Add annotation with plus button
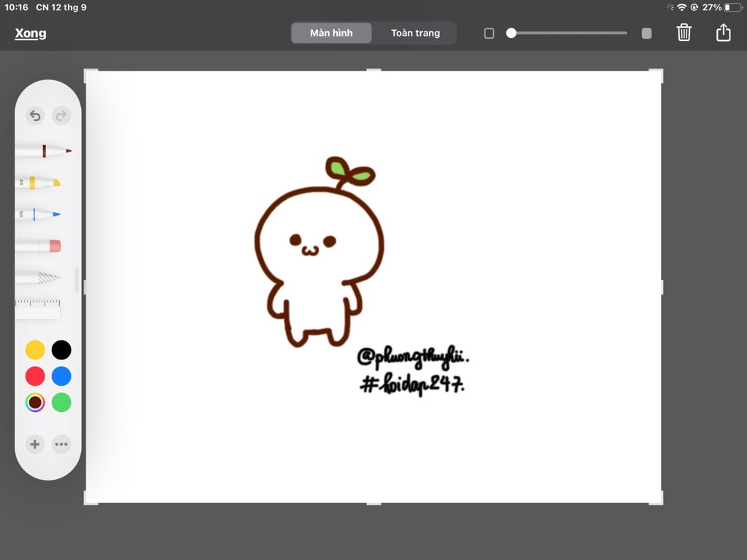 click(35, 444)
